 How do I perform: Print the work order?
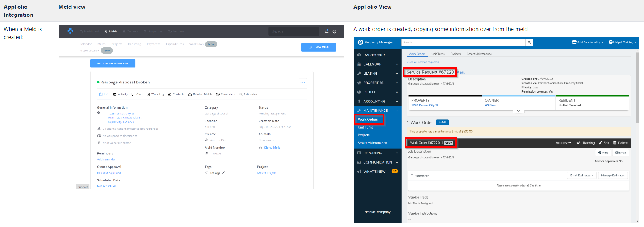[x=603, y=153]
